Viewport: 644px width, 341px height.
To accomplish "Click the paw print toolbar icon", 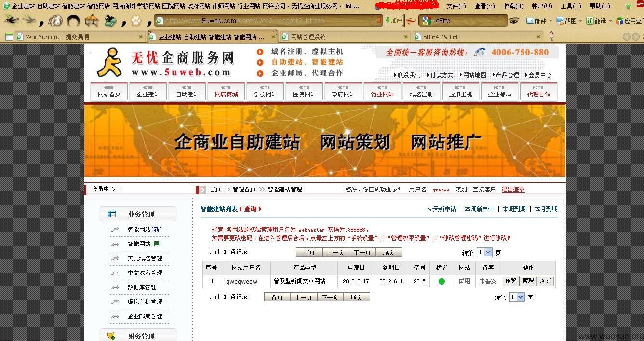I will (x=136, y=21).
